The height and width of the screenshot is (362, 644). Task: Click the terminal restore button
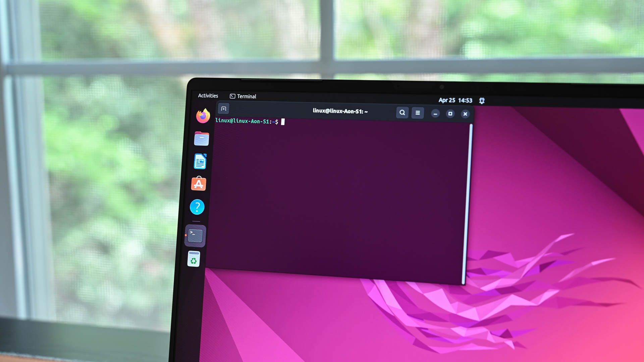[450, 114]
